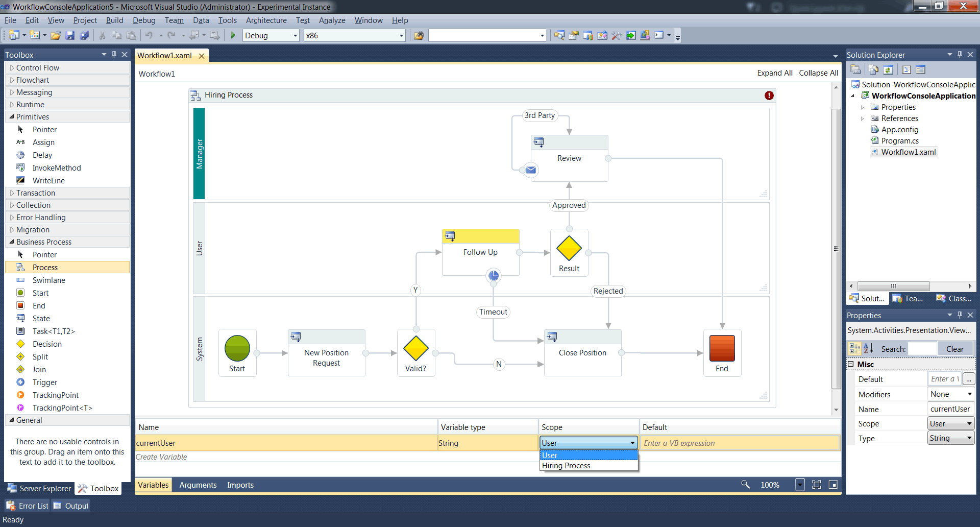Image resolution: width=980 pixels, height=527 pixels.
Task: Click the Create Variable row
Action: [487, 457]
